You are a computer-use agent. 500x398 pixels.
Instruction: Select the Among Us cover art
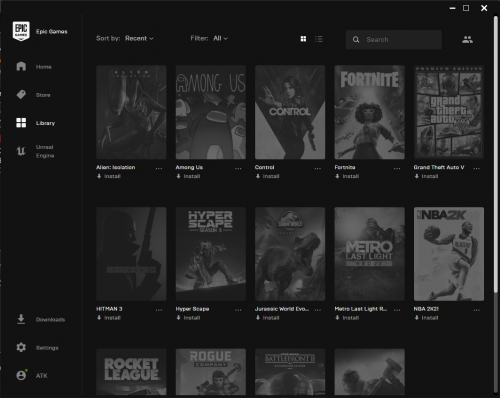(x=211, y=112)
